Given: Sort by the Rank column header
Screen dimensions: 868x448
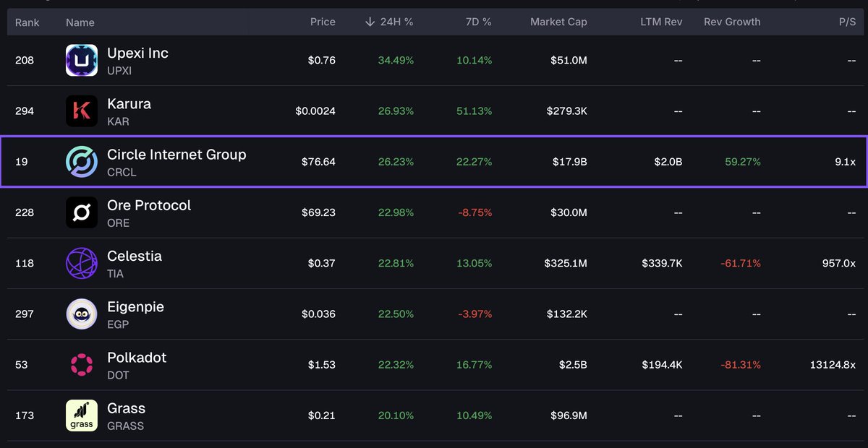Looking at the screenshot, I should [x=27, y=22].
